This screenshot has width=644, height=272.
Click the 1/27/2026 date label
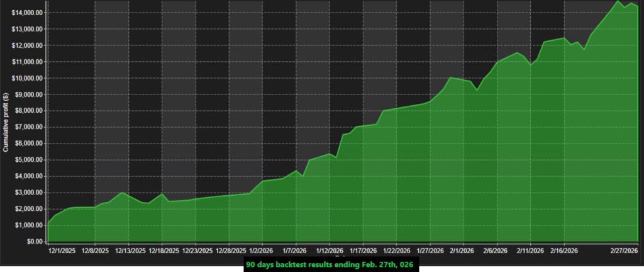430,249
